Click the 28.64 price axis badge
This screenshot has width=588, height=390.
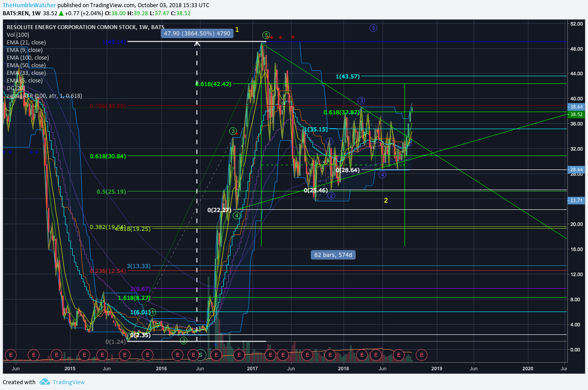click(576, 169)
